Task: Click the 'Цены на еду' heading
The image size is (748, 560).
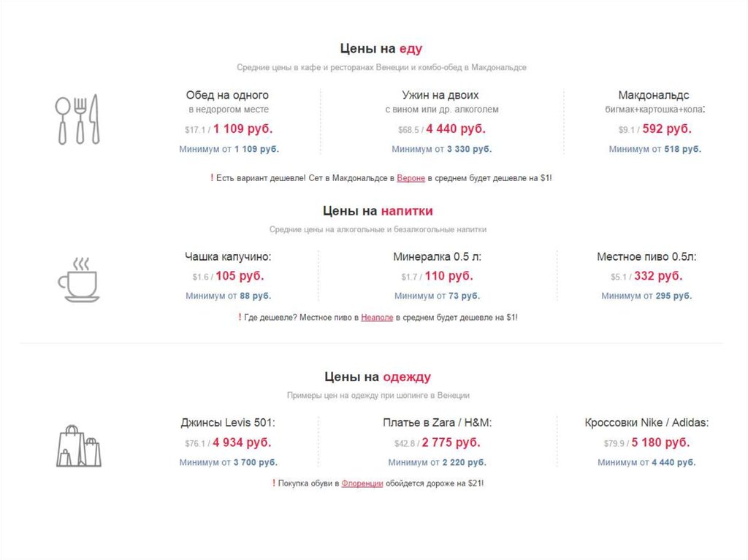Action: (x=381, y=49)
